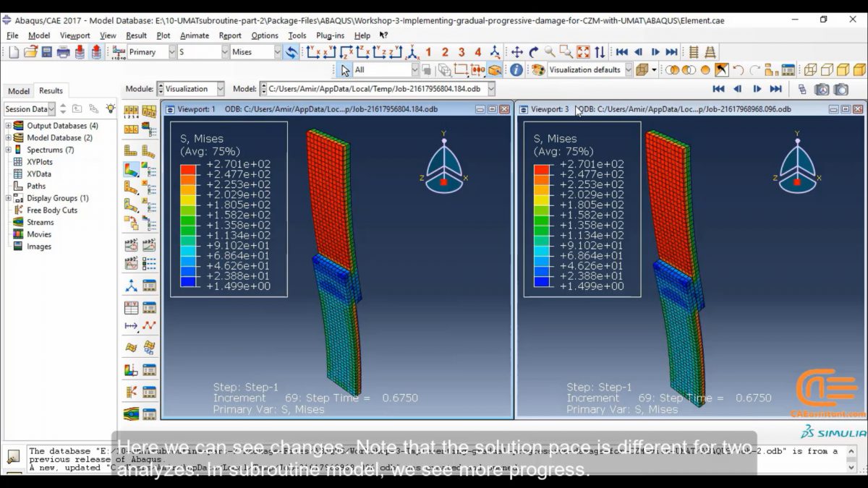Switch to the Model tab
Screen dimensions: 868x488
click(18, 90)
